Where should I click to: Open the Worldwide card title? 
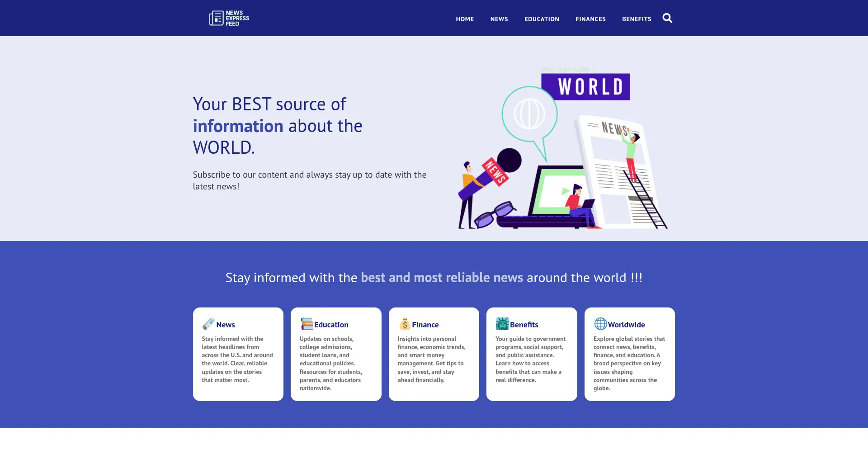click(x=626, y=325)
